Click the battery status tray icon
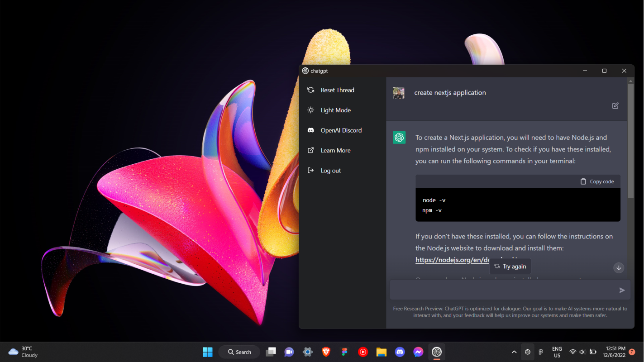This screenshot has height=362, width=644. coord(593,352)
